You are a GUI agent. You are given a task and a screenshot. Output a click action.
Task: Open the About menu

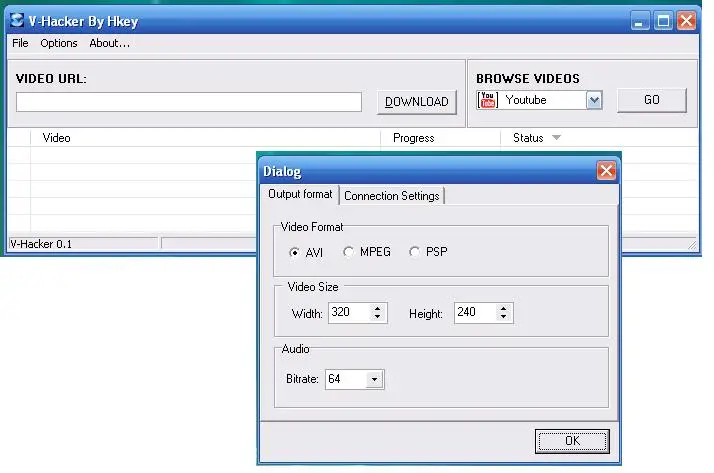click(109, 43)
